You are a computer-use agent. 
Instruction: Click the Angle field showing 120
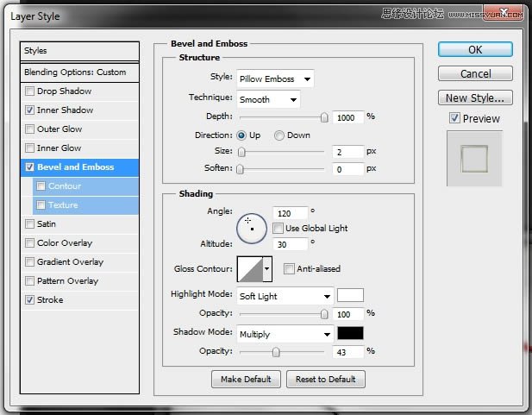[291, 213]
